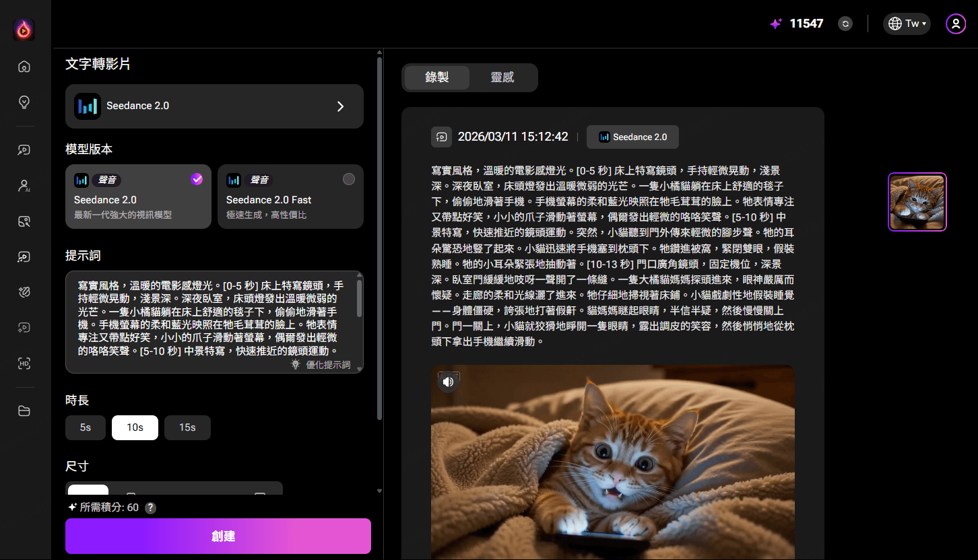Open the Assets folder icon in the sidebar
This screenshot has height=560, width=978.
click(x=24, y=411)
